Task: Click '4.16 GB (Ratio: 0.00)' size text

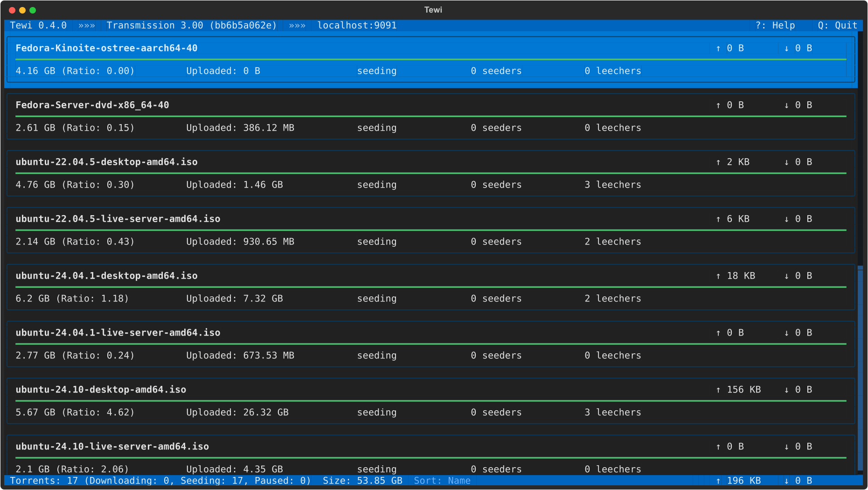Action: (75, 71)
